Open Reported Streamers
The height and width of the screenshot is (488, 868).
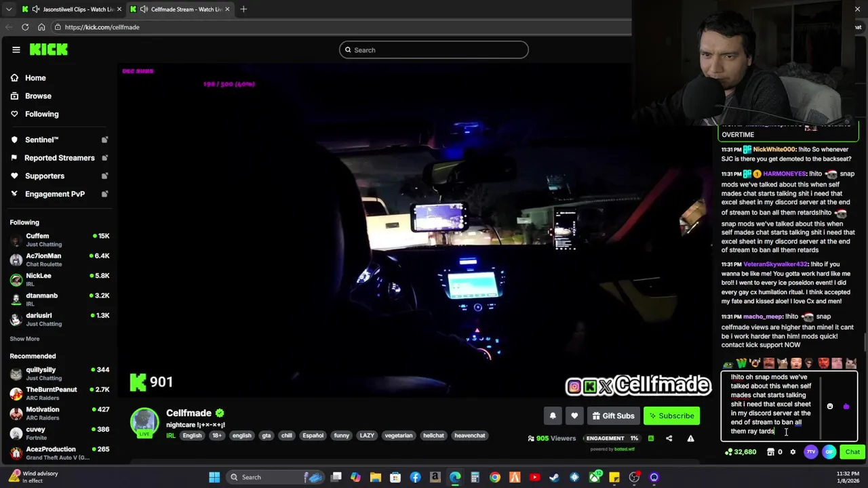click(x=59, y=158)
